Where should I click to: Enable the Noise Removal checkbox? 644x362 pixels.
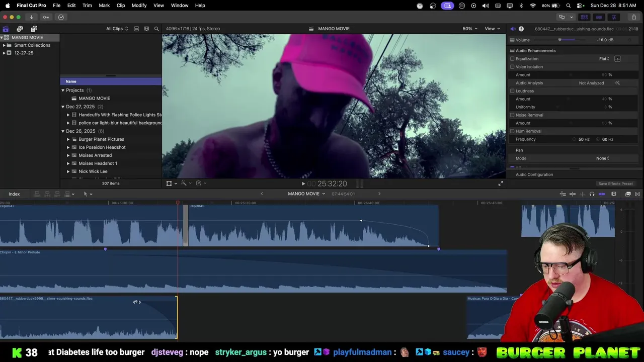click(x=512, y=115)
